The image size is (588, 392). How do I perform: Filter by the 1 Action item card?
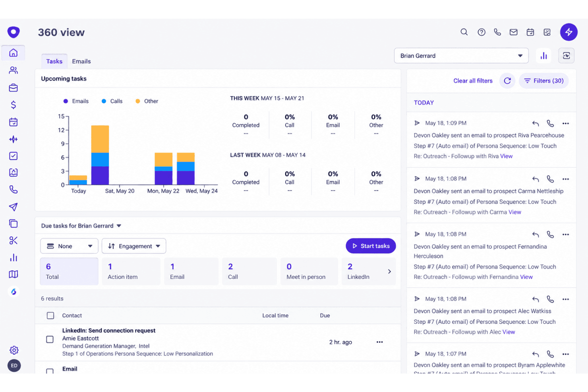pos(131,271)
